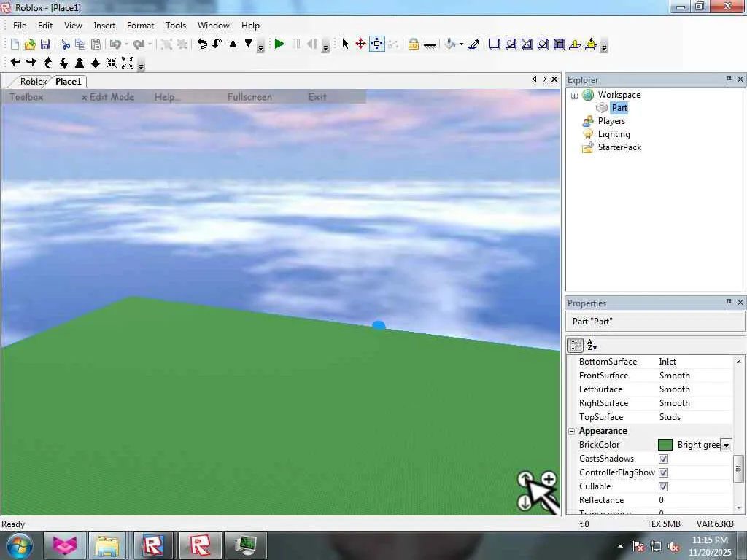
Task: Open the Edit menu
Action: point(45,26)
